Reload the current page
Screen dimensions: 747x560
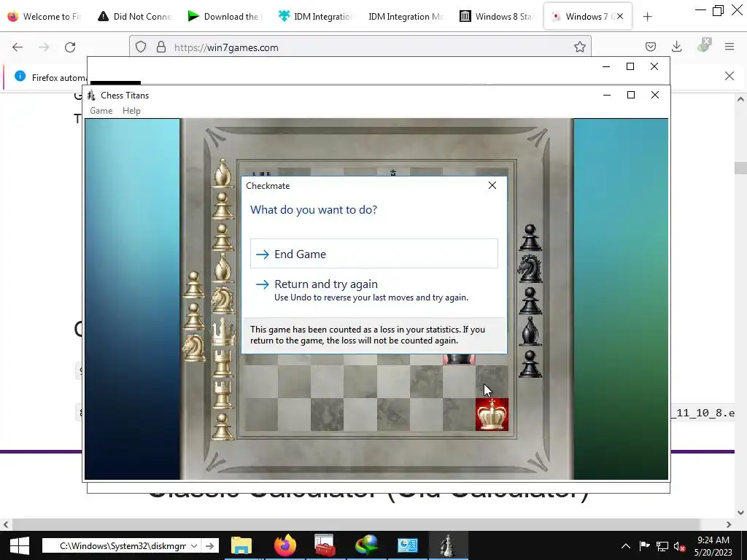(x=70, y=47)
